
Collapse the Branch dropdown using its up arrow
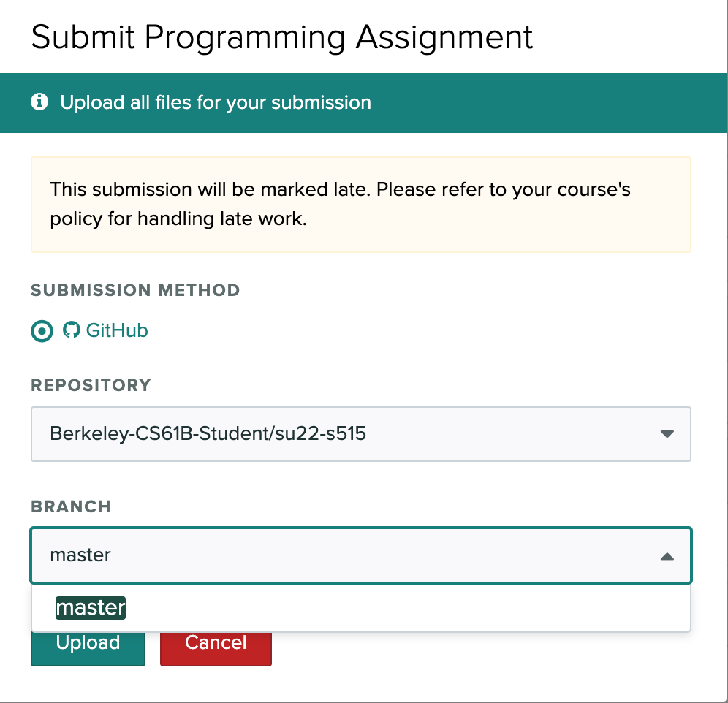click(666, 556)
